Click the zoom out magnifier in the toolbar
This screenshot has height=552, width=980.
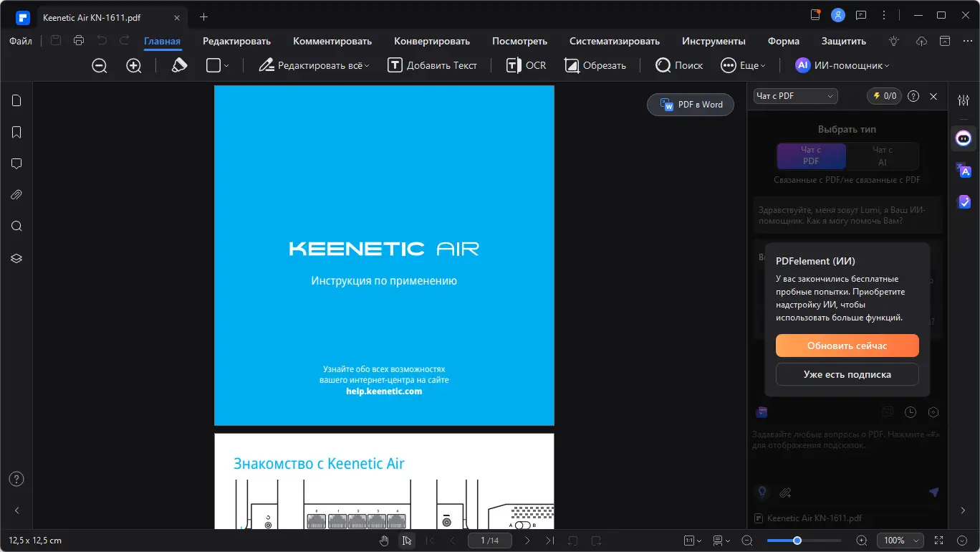point(100,66)
